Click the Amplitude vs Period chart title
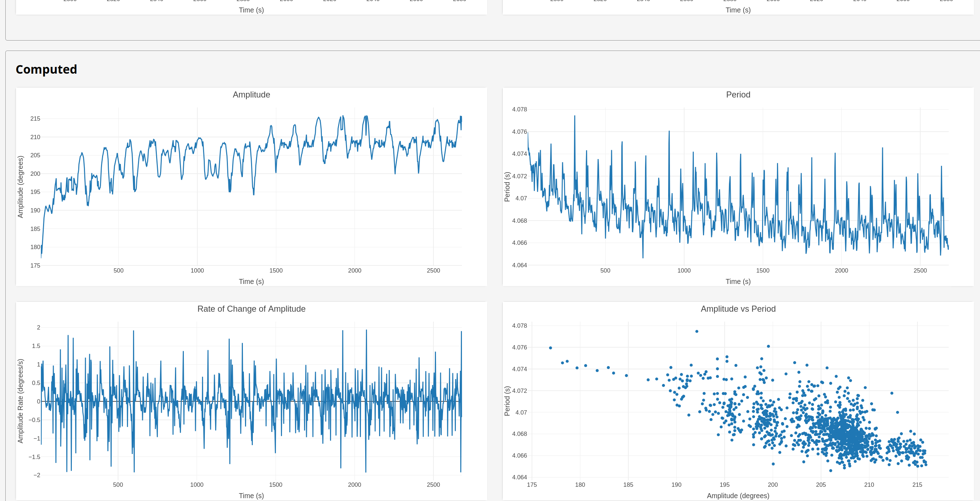980x501 pixels. point(737,309)
